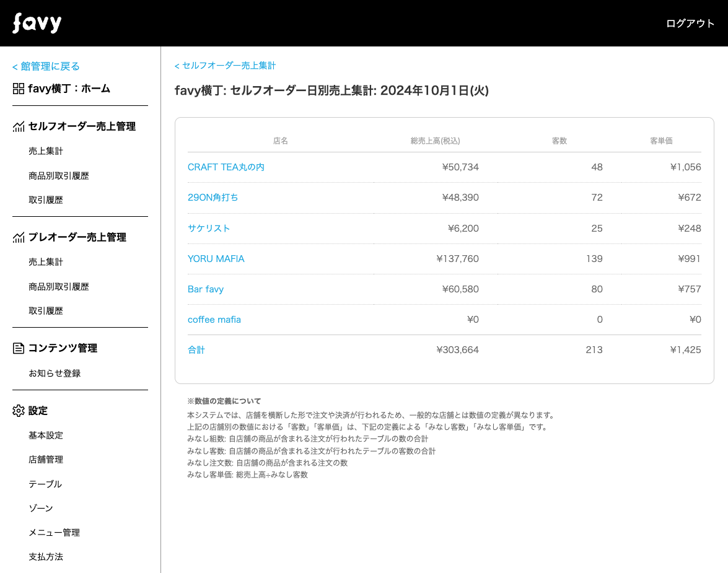
Task: Click the ※数値の定義について note heading
Action: [x=224, y=401]
